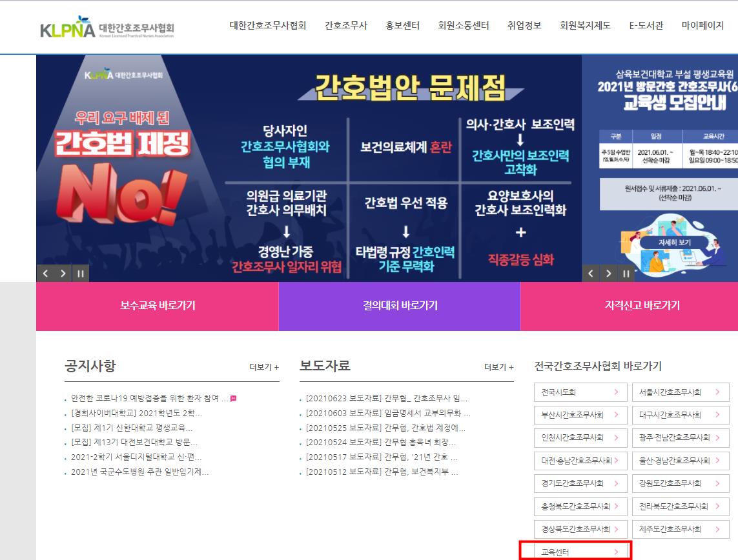Click the 간호법안 문제점 main banner image
The image size is (738, 560).
tap(309, 168)
